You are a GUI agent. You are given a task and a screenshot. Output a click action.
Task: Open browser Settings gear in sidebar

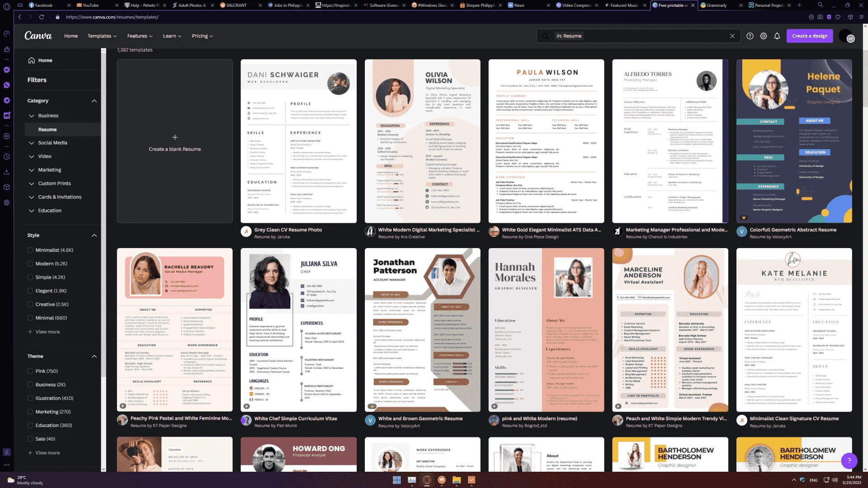[7, 202]
